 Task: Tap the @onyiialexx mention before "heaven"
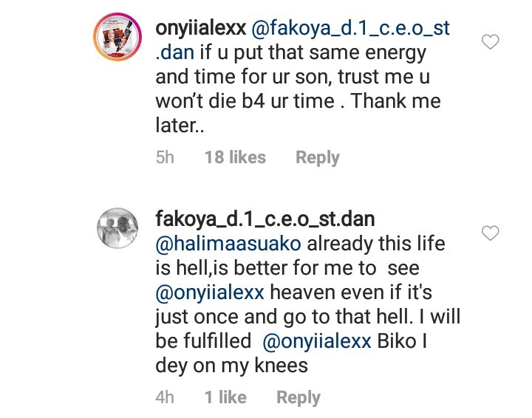coord(211,293)
